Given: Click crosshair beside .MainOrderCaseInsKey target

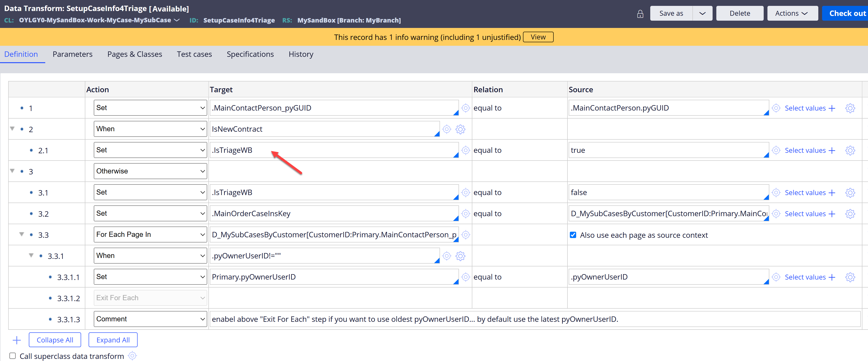Looking at the screenshot, I should (465, 214).
